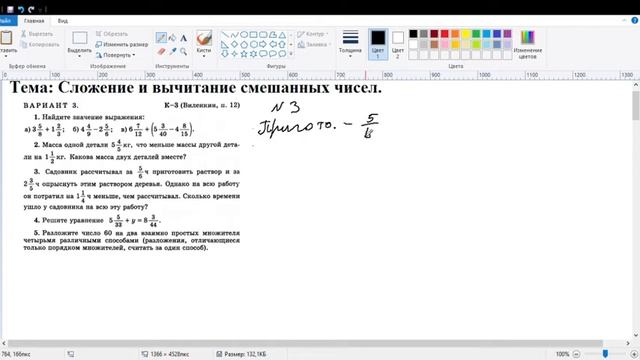Pick the red color swatch
The image size is (640, 360).
[x=444, y=34]
